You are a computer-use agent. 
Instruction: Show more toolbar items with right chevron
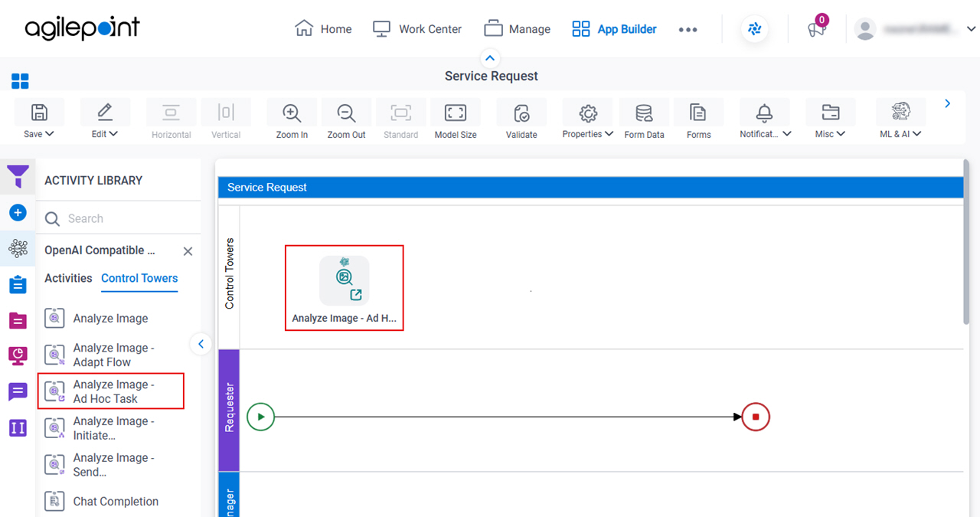pos(948,103)
